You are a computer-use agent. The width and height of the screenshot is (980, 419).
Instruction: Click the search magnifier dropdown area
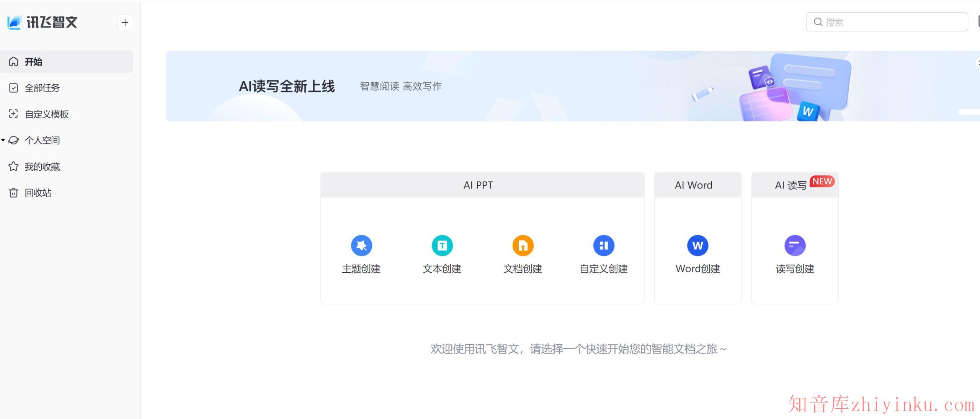(x=818, y=22)
